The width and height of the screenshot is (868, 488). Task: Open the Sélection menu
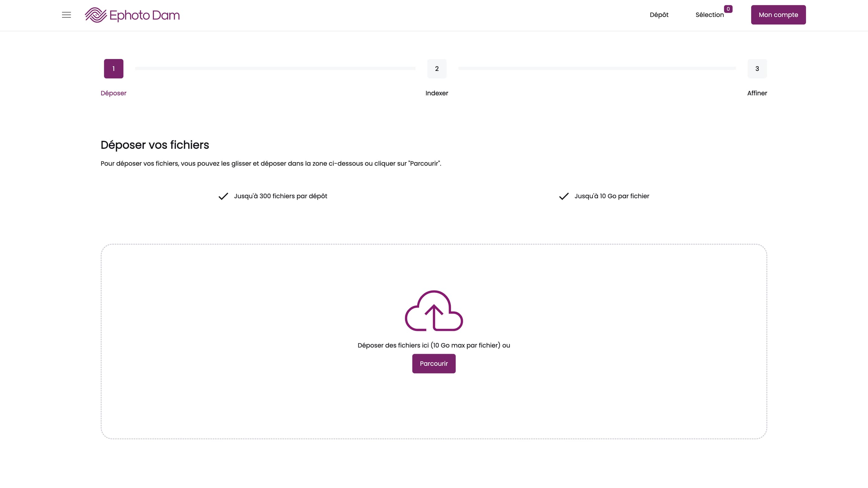pyautogui.click(x=709, y=15)
